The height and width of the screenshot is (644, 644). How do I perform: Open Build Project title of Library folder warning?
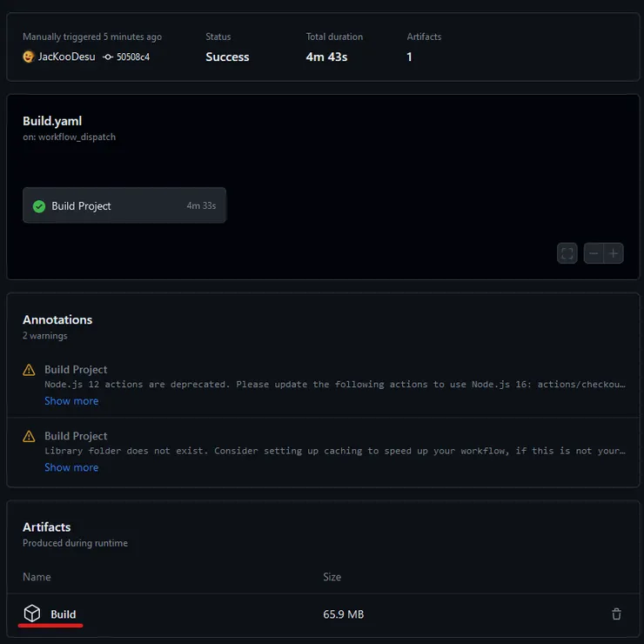pyautogui.click(x=76, y=436)
